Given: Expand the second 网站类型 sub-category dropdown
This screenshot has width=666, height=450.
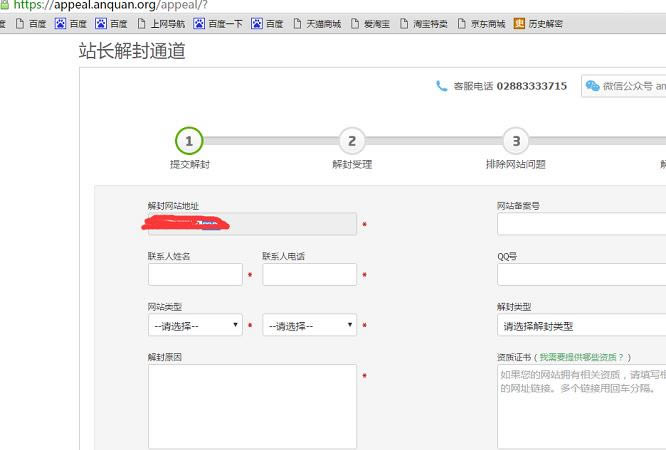Looking at the screenshot, I should point(309,325).
